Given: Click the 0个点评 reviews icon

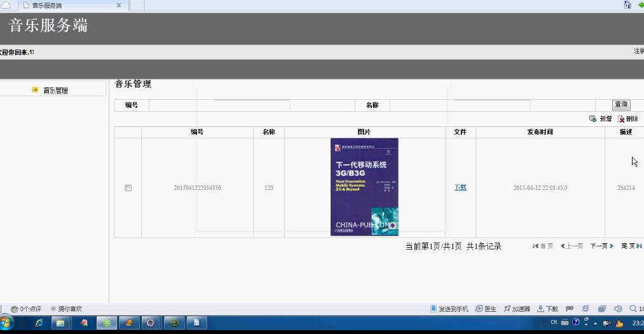Looking at the screenshot, I should (x=15, y=309).
